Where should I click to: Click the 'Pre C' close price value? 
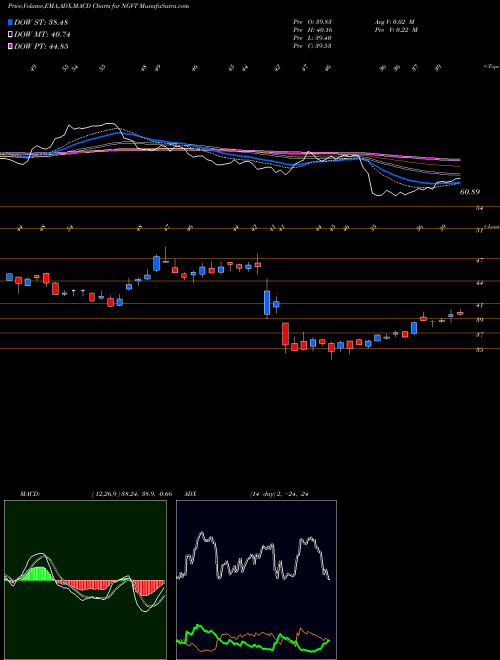point(312,46)
